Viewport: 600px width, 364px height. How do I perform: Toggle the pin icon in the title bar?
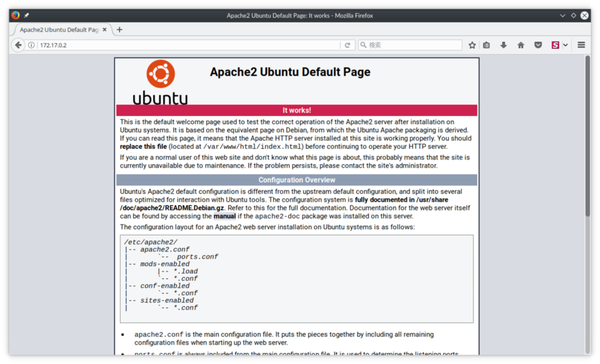click(x=26, y=15)
